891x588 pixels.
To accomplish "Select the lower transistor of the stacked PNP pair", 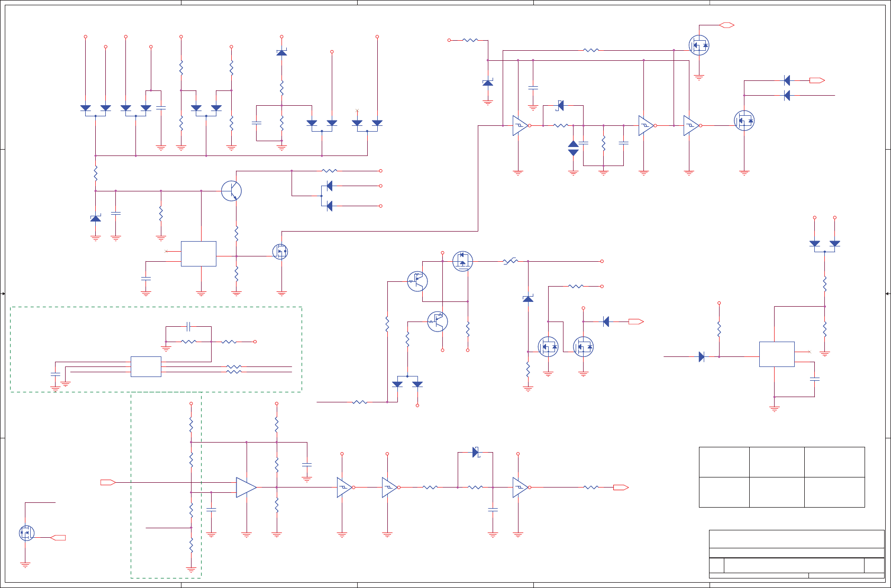I will 438,321.
